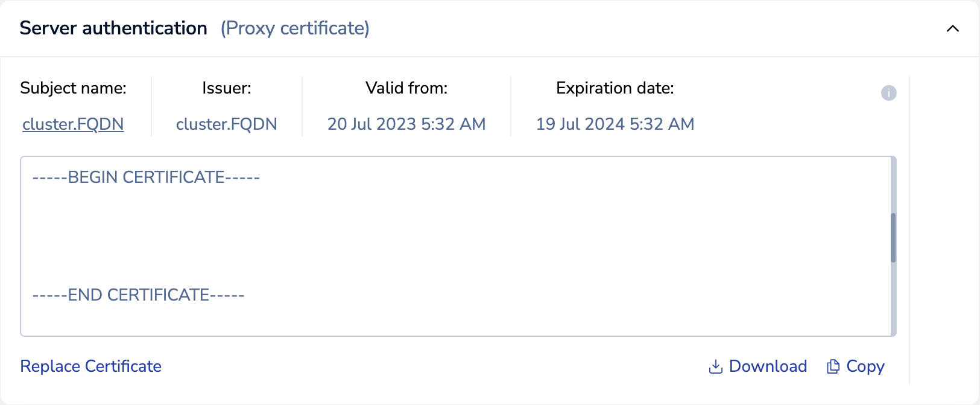Click the (Proxy certificate) subtitle
The image size is (980, 405).
pos(295,28)
